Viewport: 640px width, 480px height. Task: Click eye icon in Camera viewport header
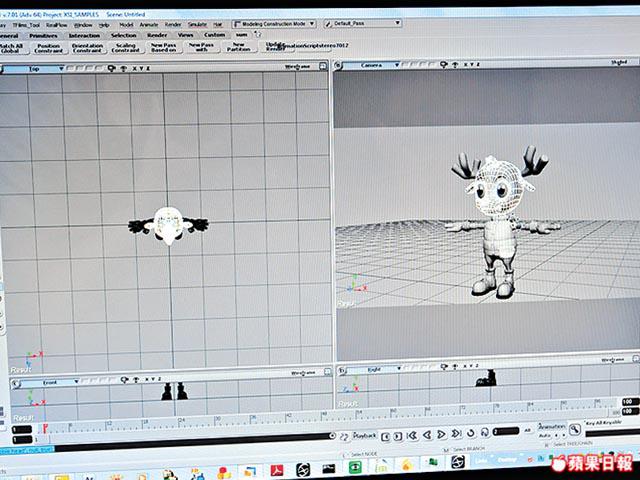[x=455, y=65]
